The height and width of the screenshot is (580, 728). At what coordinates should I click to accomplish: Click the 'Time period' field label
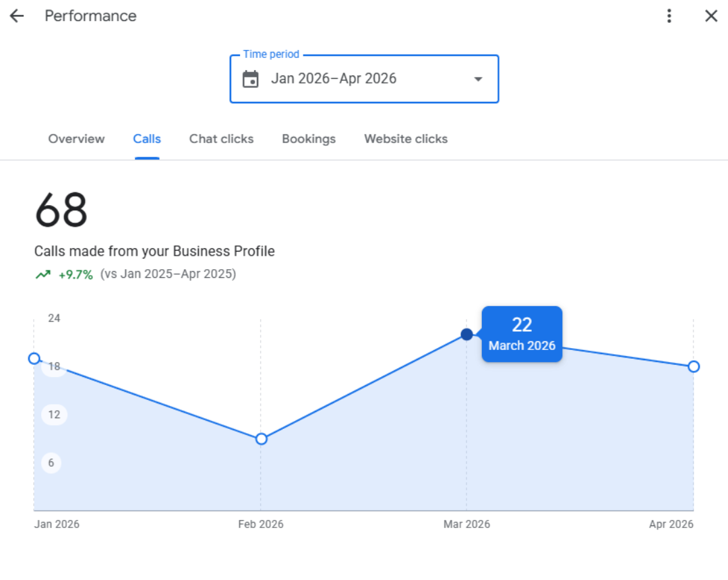[x=271, y=55]
